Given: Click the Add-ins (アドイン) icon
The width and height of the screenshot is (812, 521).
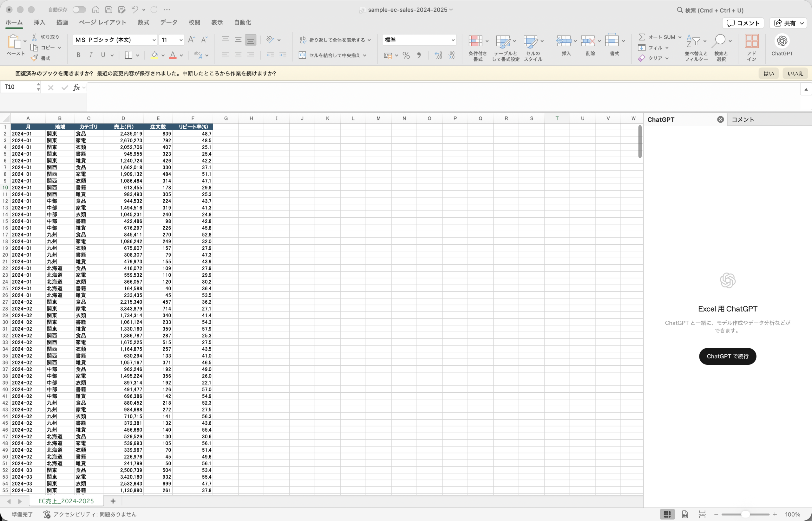Looking at the screenshot, I should point(751,41).
